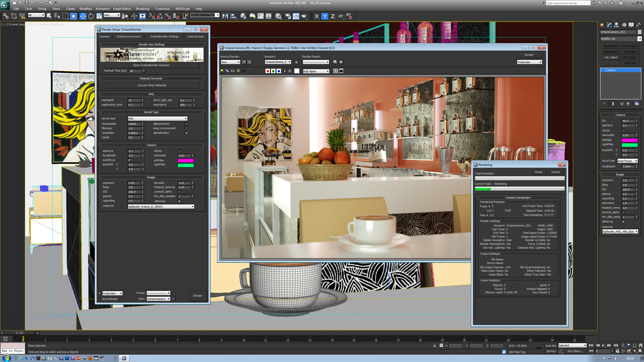Open the RGB Alpha channel dropdown
The width and height of the screenshot is (644, 362).
(x=316, y=71)
